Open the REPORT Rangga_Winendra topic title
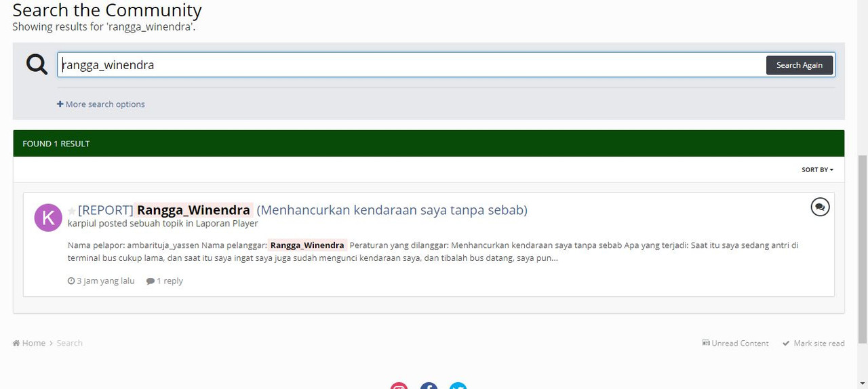Image resolution: width=868 pixels, height=389 pixels. 302,210
